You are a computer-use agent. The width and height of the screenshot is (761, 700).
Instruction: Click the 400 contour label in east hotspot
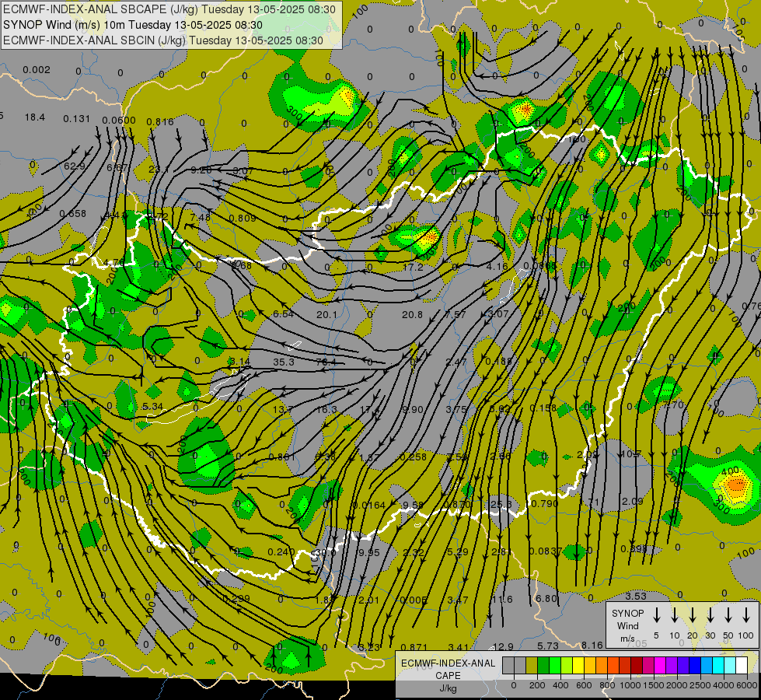tap(730, 471)
